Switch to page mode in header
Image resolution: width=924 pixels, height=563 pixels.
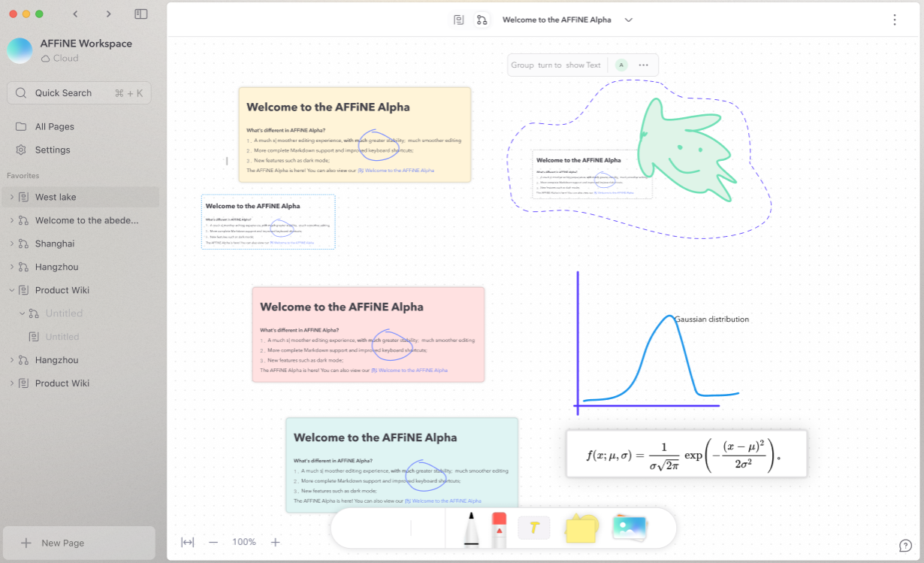(x=459, y=20)
